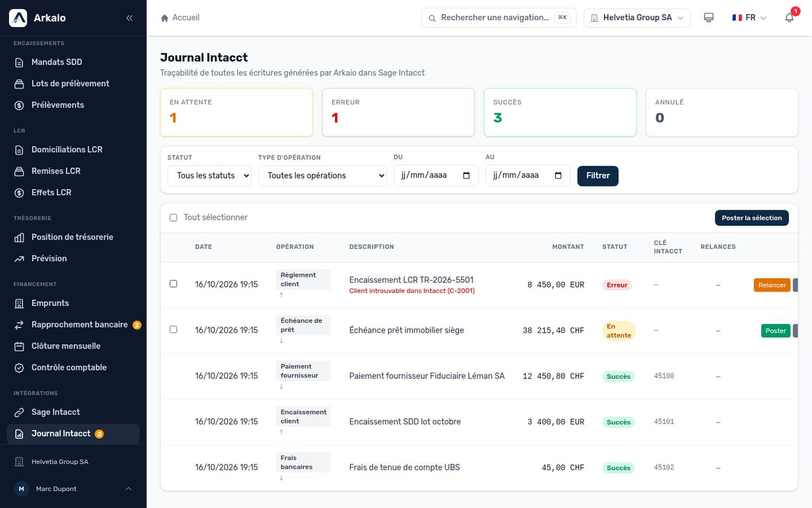Screen dimensions: 812x508
Task: Click Helvetia Group SA in sidebar footer
Action: 60,462
